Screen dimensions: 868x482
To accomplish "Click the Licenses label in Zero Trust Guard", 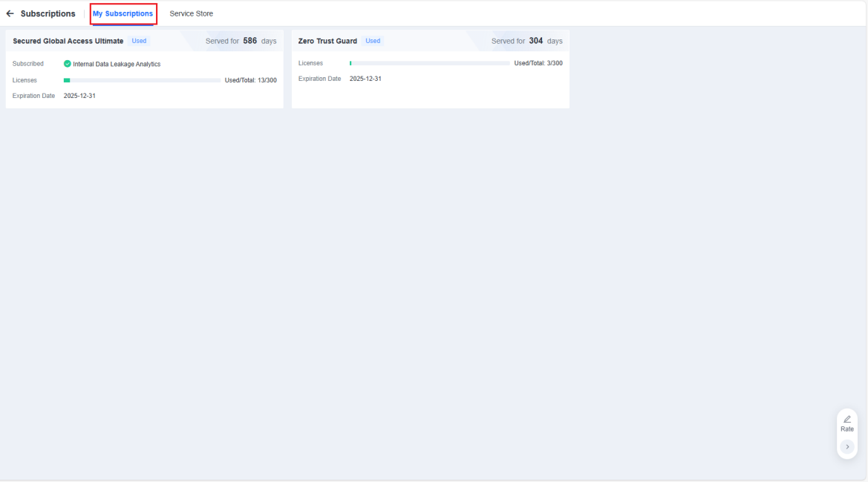I will pyautogui.click(x=310, y=63).
